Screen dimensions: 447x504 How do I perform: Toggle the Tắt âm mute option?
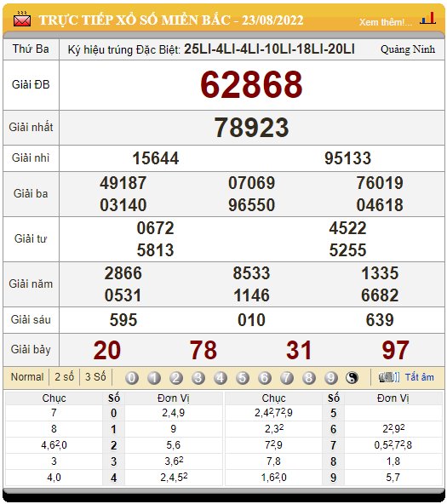click(419, 377)
